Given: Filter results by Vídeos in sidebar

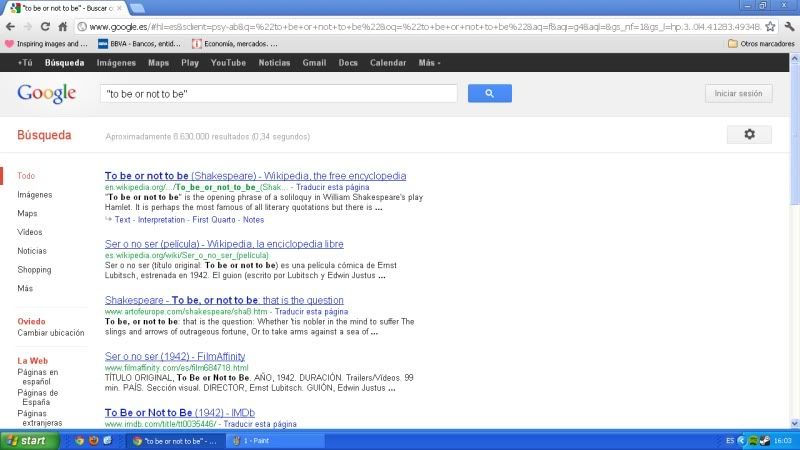Looking at the screenshot, I should [30, 232].
